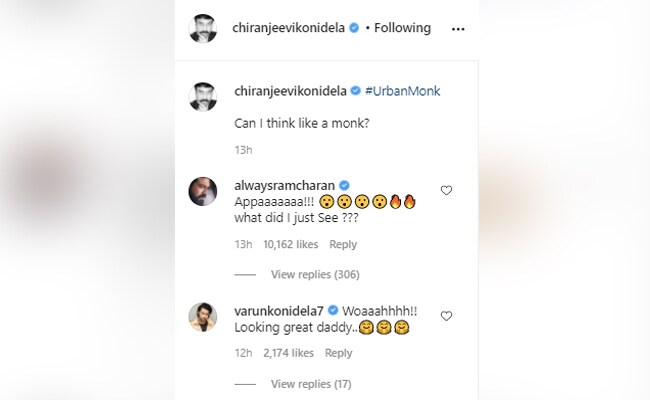This screenshot has width=650, height=400.
Task: Click chiranjeevikonidela avatar beside the caption
Action: pyautogui.click(x=203, y=97)
